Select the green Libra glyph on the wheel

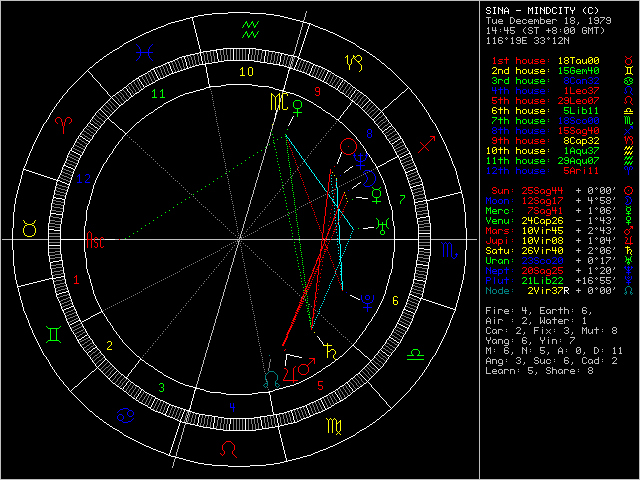click(x=416, y=356)
